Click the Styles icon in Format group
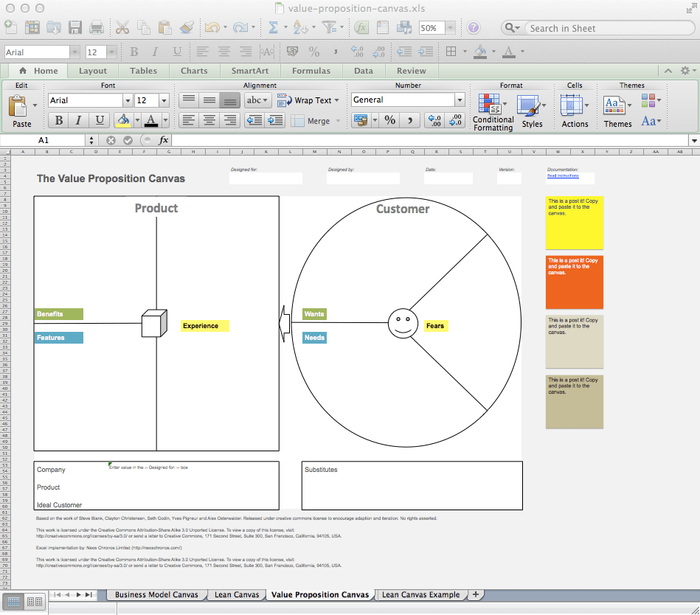700x615 pixels. (x=529, y=106)
